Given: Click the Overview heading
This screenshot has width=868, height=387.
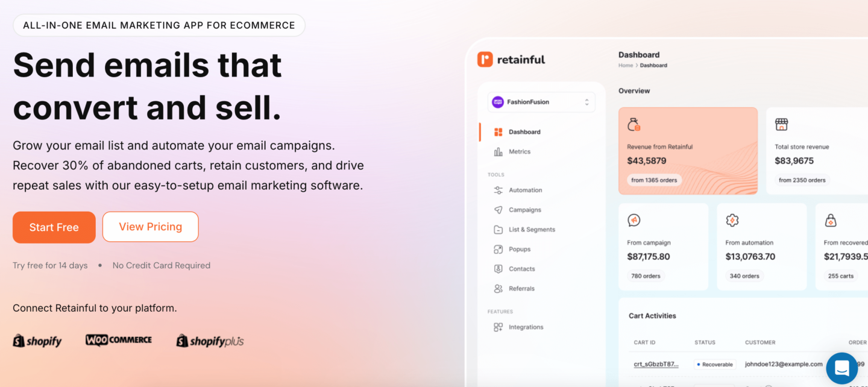Looking at the screenshot, I should pyautogui.click(x=634, y=91).
